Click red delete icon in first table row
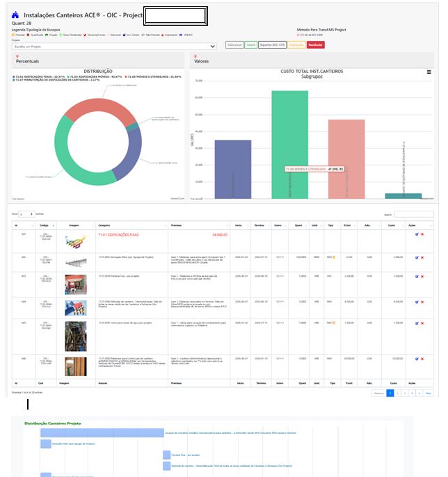Image resolution: width=448 pixels, height=477 pixels. pos(422,234)
